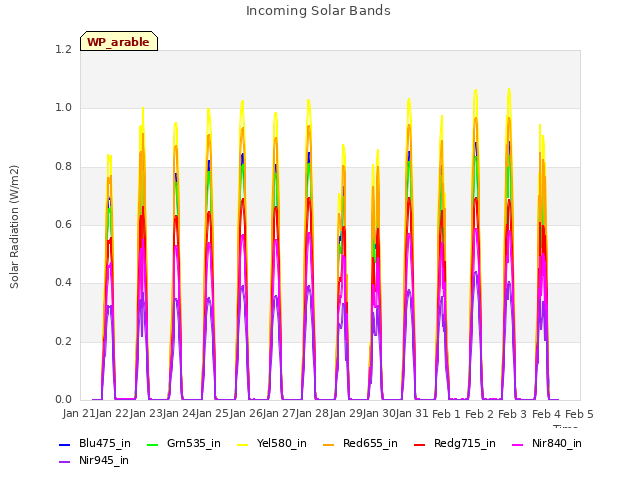Click the Feb 3 x-axis tick label
Viewport: 640px width, 480px height.
[513, 414]
